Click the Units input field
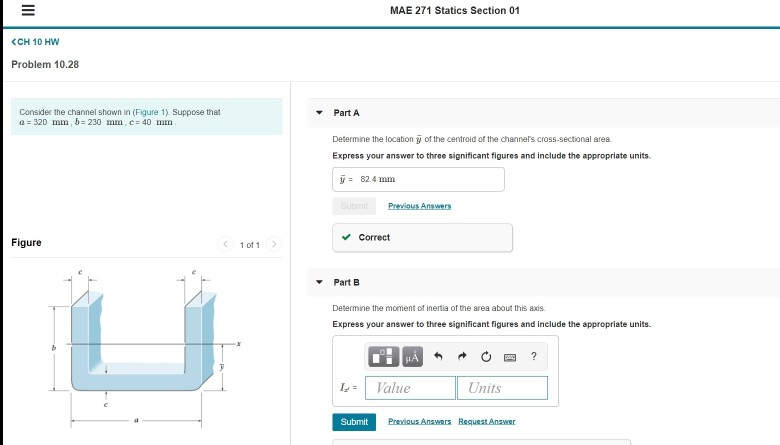The image size is (780, 445). click(x=502, y=388)
